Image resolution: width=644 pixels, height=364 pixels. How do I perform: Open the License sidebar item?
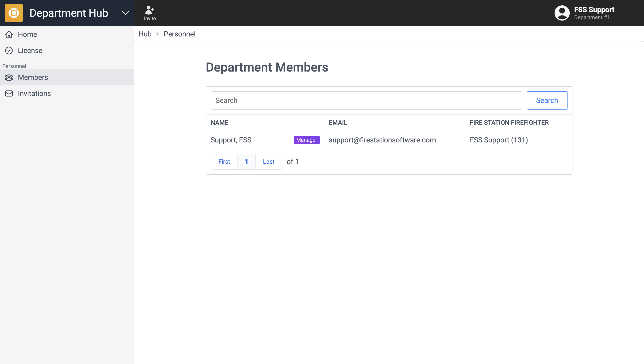[30, 51]
